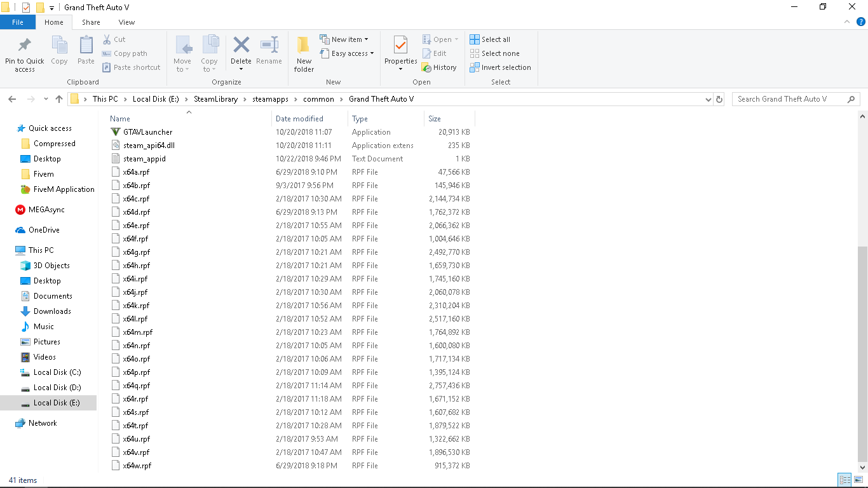Viewport: 868px width, 488px height.
Task: Select the GTAVLauncher application file
Action: coord(147,132)
